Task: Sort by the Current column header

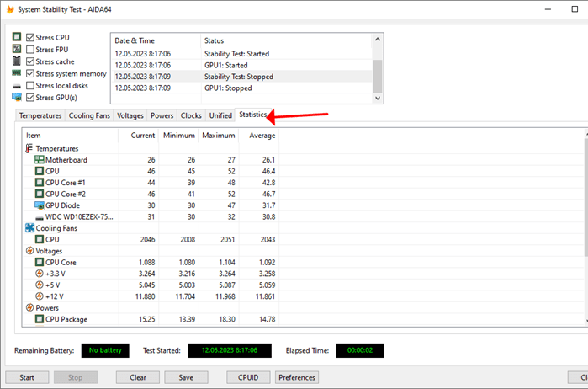Action: click(x=138, y=136)
